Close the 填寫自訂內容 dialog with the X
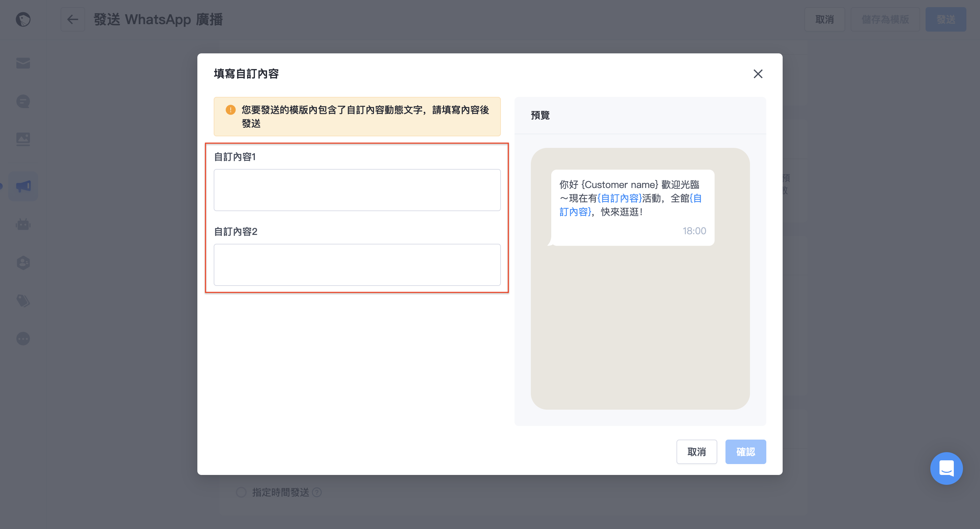 click(x=758, y=74)
